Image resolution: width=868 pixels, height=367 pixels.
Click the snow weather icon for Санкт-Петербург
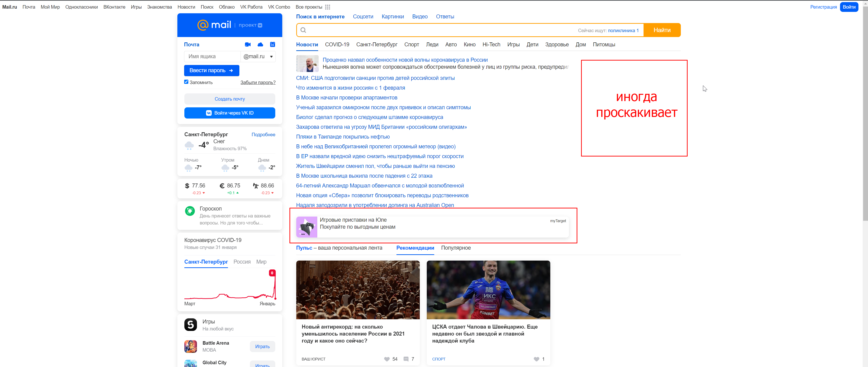pos(189,145)
